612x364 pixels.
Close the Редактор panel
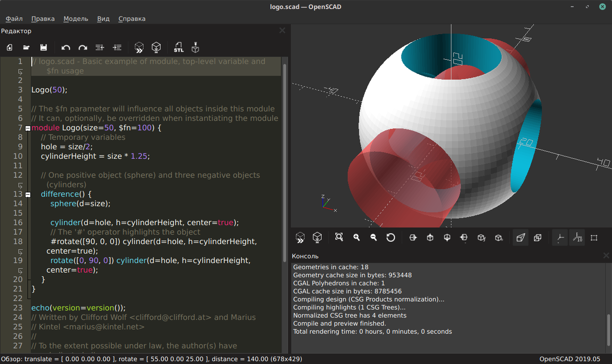pos(282,31)
